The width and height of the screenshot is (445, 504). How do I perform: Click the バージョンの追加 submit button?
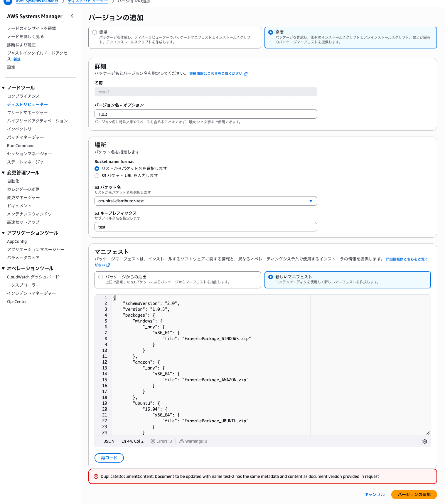[x=414, y=495]
